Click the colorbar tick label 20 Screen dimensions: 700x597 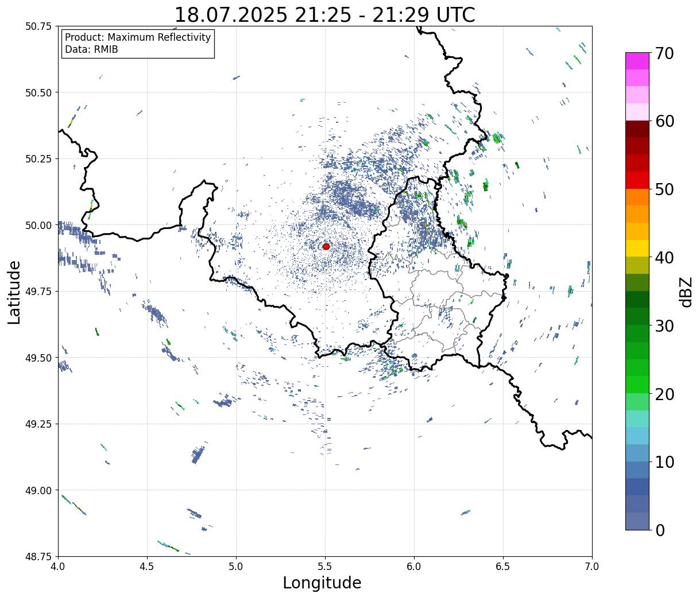pos(664,394)
